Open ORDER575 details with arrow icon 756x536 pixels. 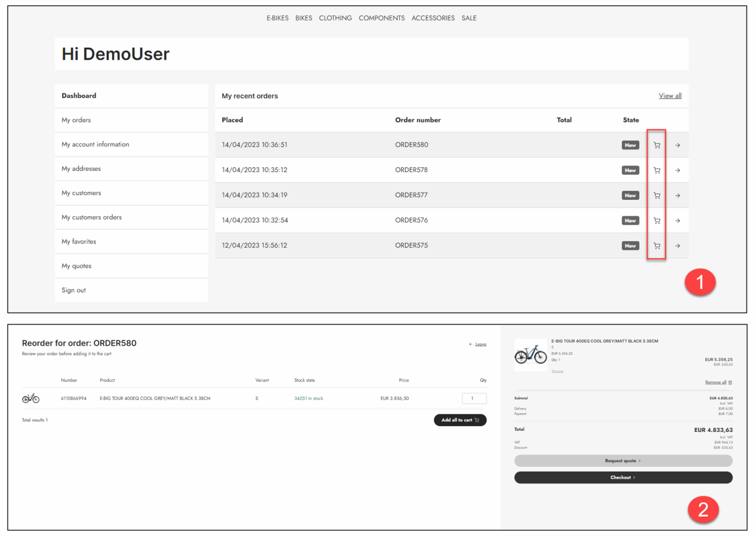[x=677, y=246]
